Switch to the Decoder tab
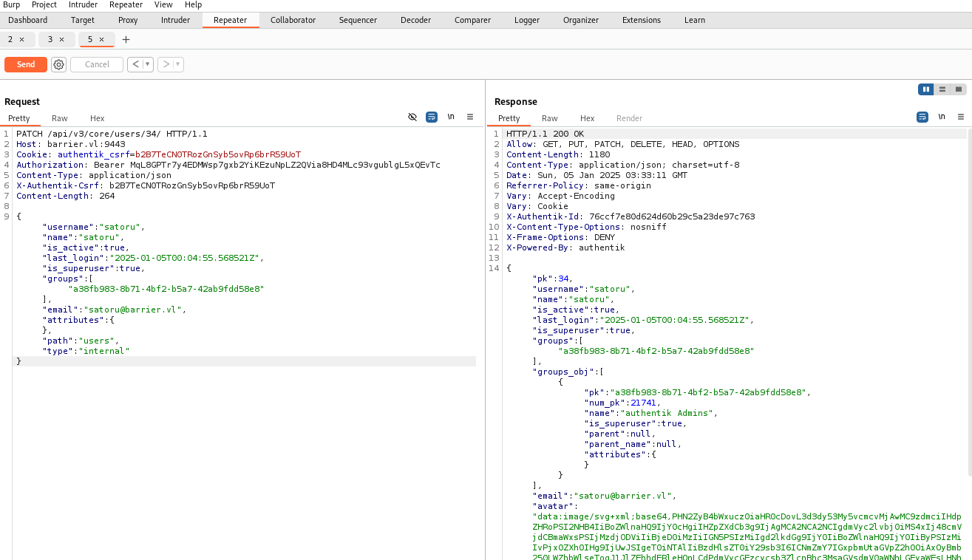The image size is (972, 560). (x=416, y=20)
